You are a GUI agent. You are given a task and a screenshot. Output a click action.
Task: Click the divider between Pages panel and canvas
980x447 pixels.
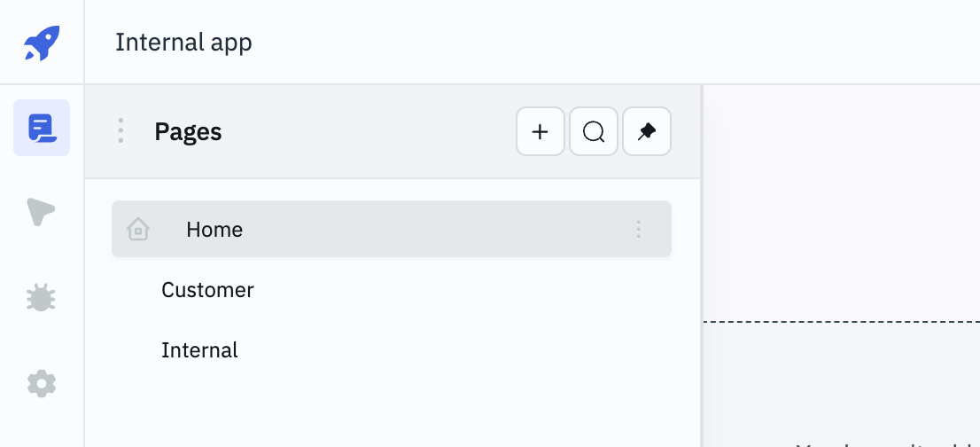click(702, 266)
